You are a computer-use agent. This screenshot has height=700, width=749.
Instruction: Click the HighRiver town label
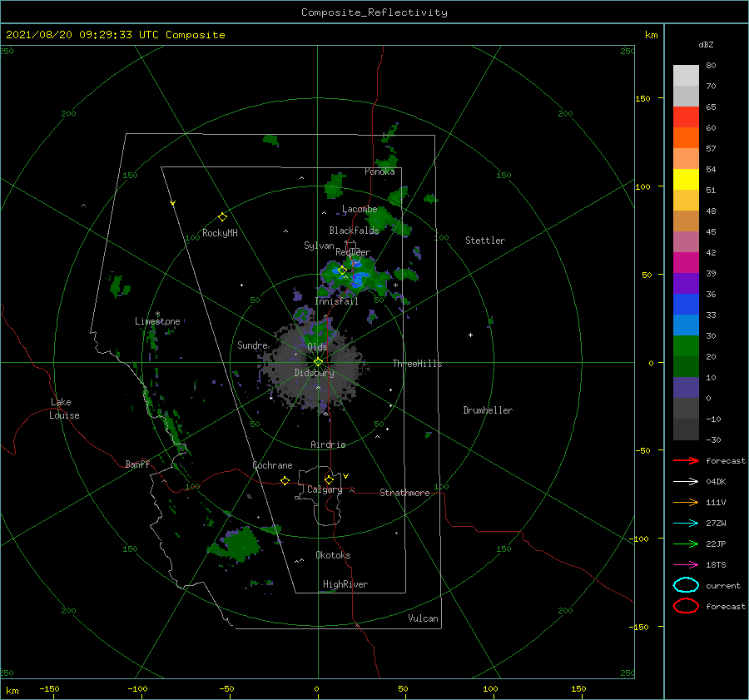(x=345, y=584)
